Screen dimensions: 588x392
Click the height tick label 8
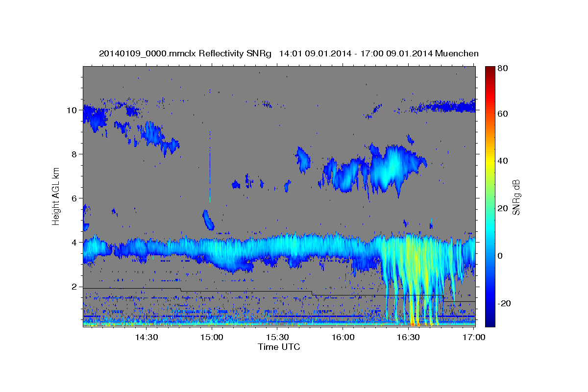tap(73, 154)
